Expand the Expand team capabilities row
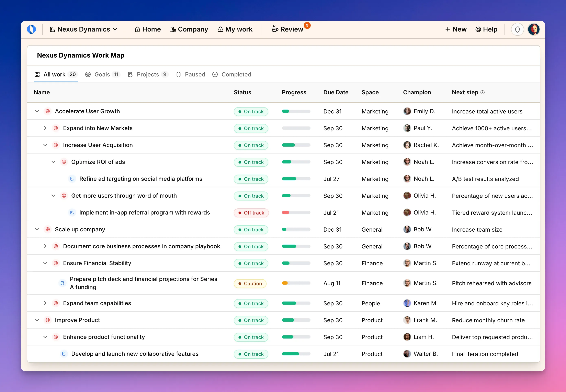This screenshot has height=392, width=566. click(45, 303)
